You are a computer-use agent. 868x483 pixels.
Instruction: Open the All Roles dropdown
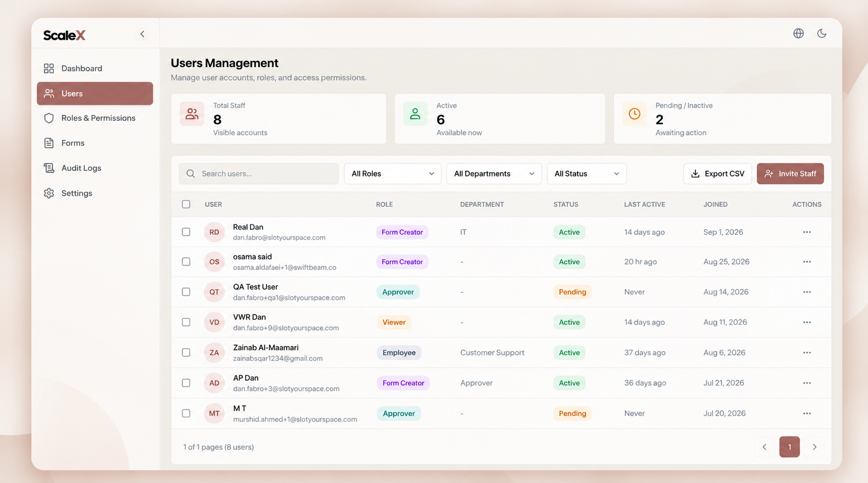pyautogui.click(x=392, y=174)
